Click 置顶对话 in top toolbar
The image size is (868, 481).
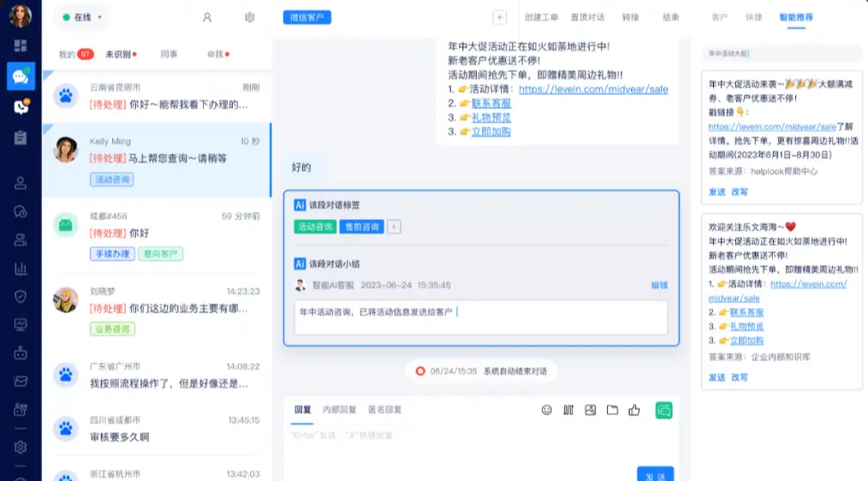pyautogui.click(x=587, y=18)
